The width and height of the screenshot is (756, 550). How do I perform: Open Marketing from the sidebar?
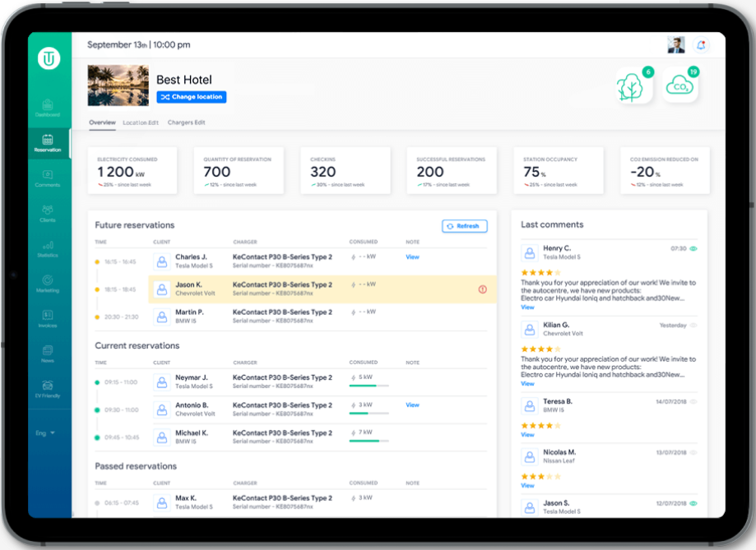click(x=48, y=283)
